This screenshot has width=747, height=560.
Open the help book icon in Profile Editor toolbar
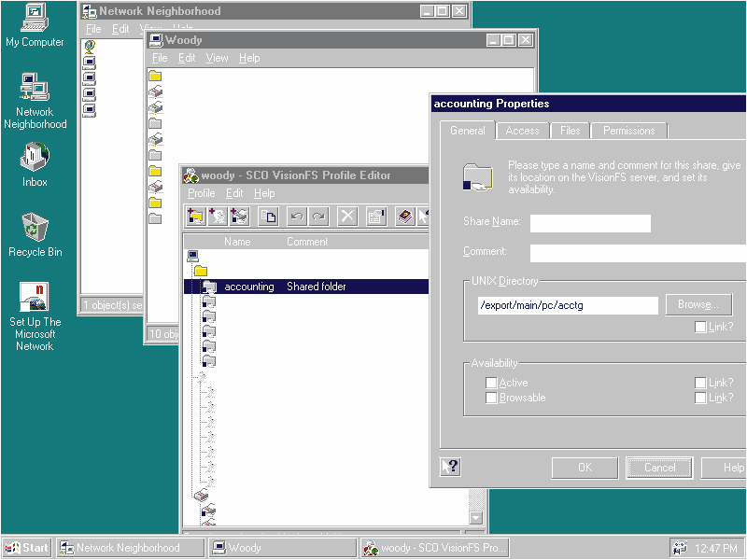405,217
